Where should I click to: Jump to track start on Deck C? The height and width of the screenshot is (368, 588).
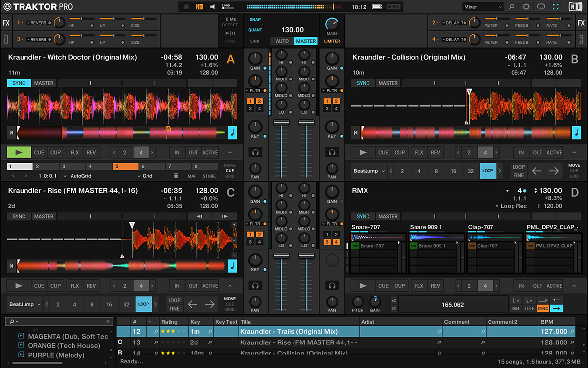coord(11,266)
